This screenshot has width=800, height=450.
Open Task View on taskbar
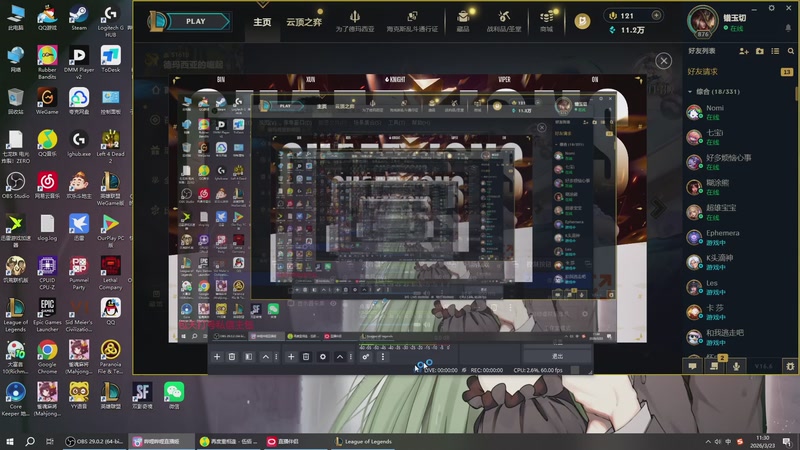[49, 441]
